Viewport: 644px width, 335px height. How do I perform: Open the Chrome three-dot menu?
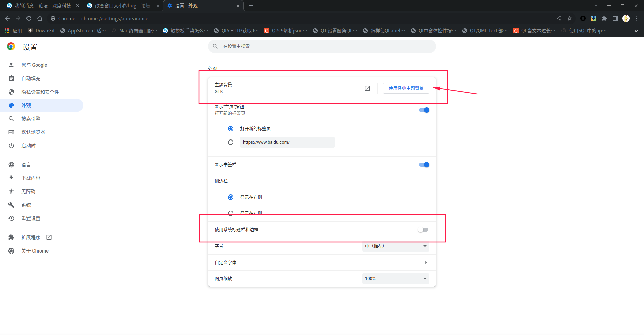637,19
